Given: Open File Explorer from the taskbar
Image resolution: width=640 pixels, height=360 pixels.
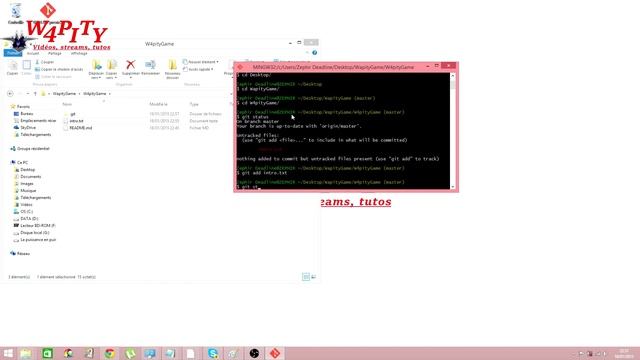Looking at the screenshot, I should tap(26, 353).
